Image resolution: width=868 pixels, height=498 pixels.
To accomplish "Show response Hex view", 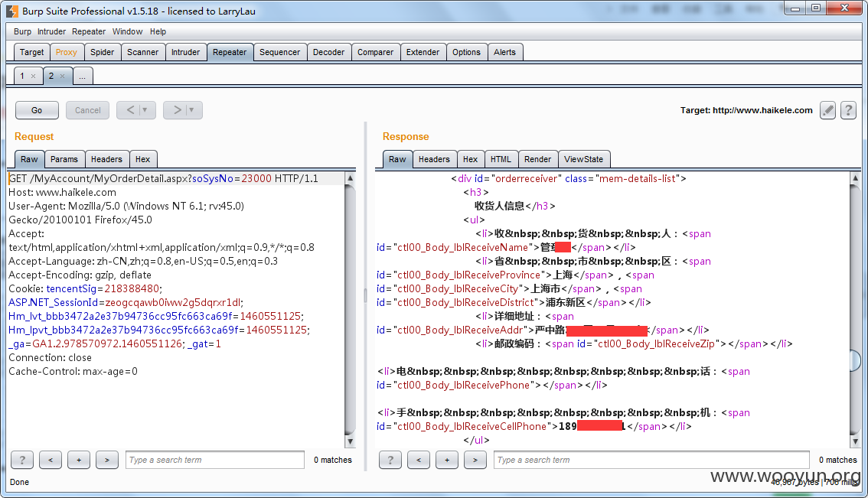I will pos(471,159).
